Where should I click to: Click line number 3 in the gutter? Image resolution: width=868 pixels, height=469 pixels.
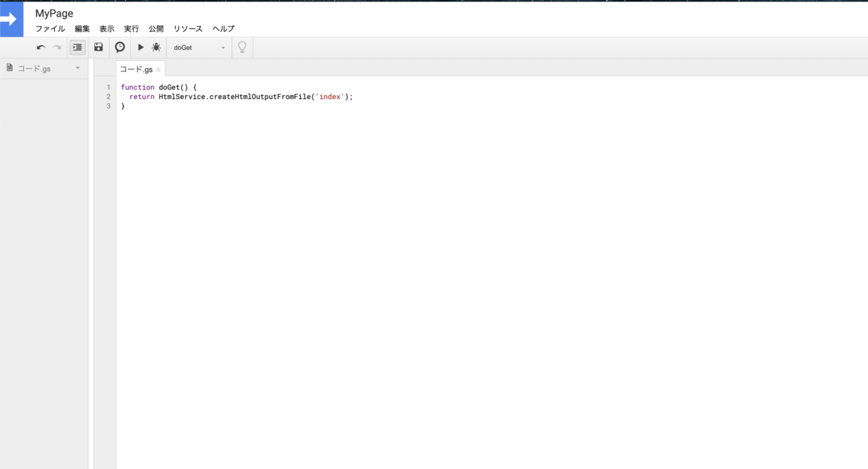pyautogui.click(x=109, y=106)
